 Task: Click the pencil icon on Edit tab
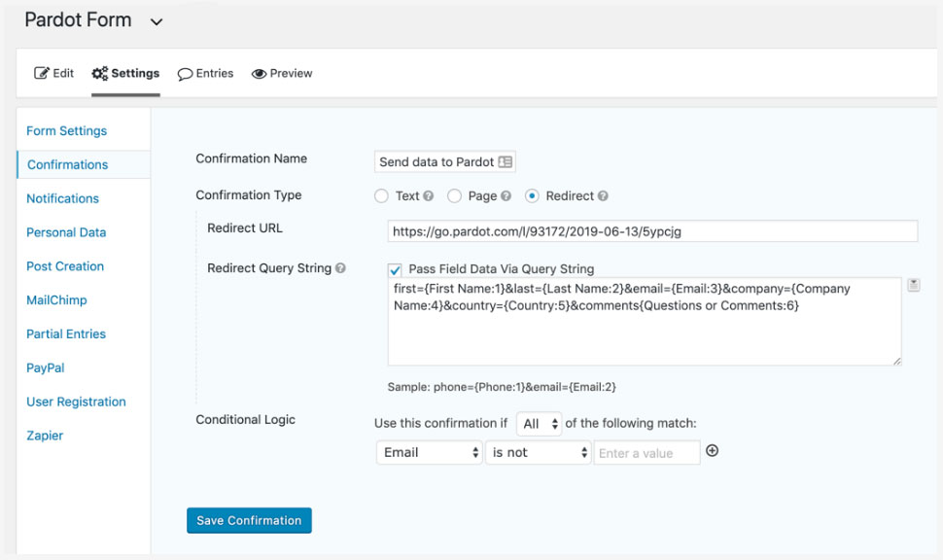pos(42,73)
